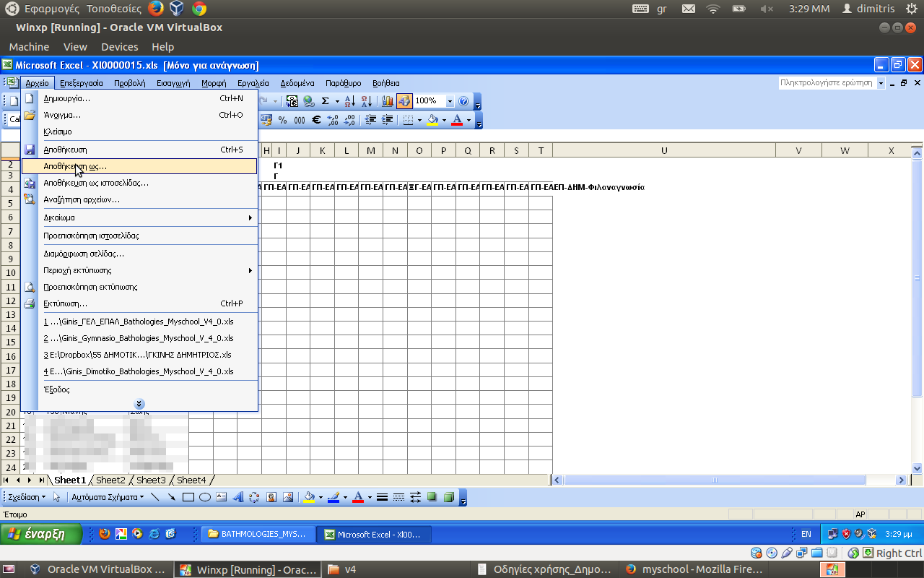Apply red Font Color in formatting toolbar
This screenshot has height=578, width=924.
click(457, 120)
